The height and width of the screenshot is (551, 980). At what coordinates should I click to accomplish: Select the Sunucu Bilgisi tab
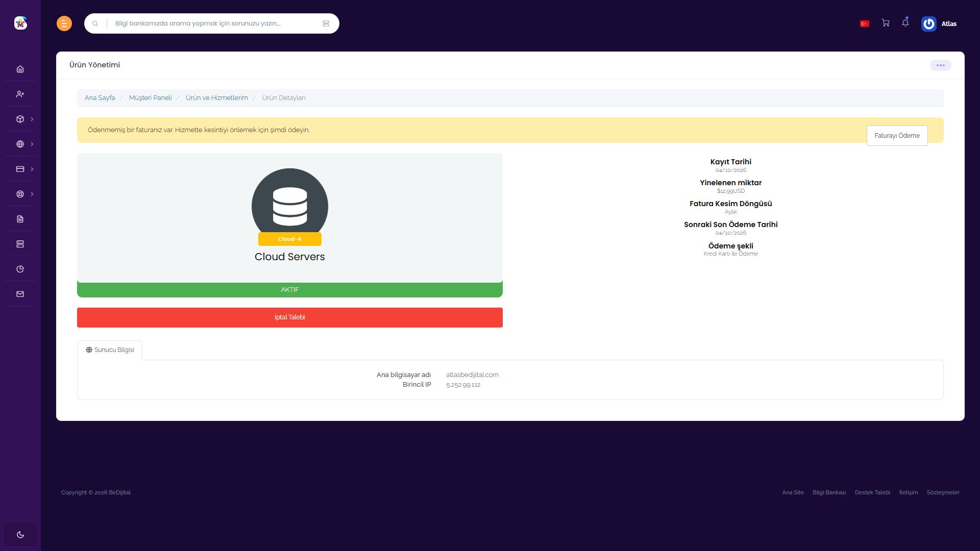point(110,350)
